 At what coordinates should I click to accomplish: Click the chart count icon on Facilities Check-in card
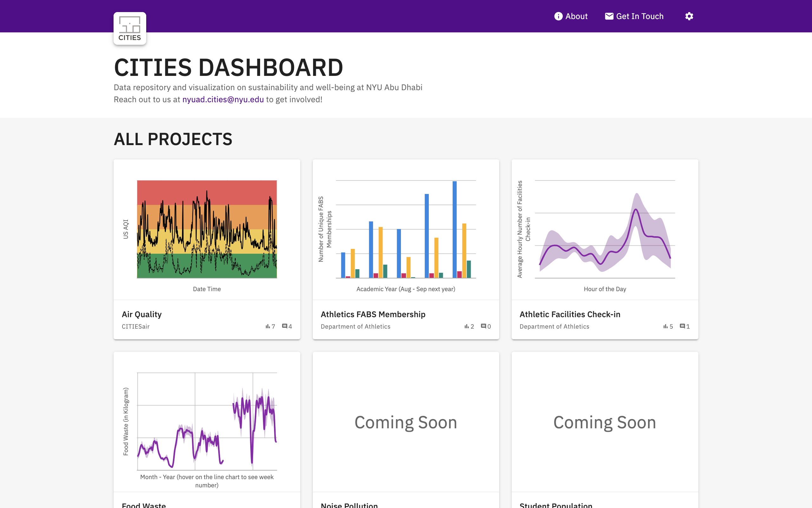[665, 326]
